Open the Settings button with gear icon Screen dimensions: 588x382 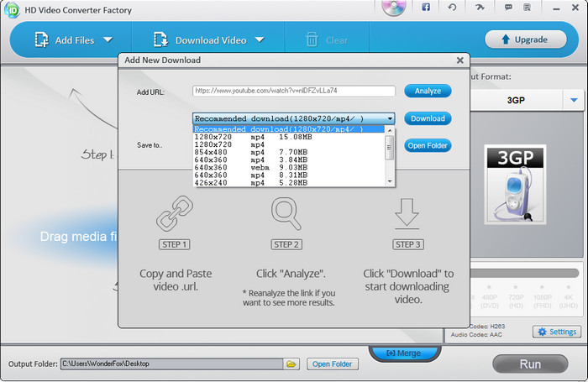click(x=557, y=332)
